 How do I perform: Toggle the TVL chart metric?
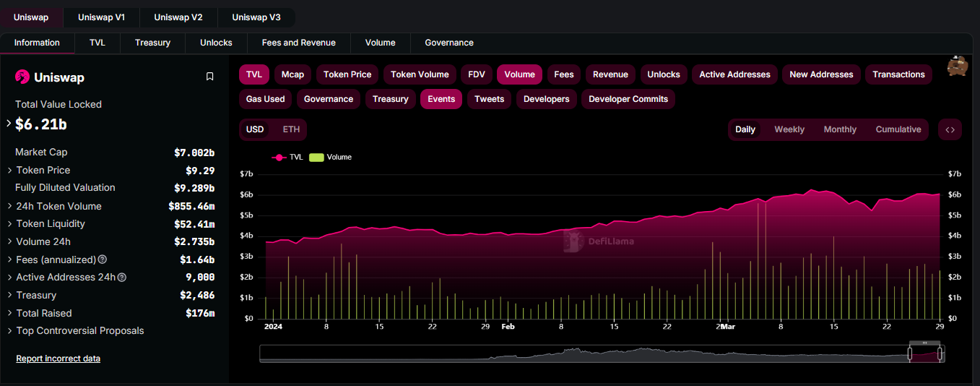[x=254, y=74]
